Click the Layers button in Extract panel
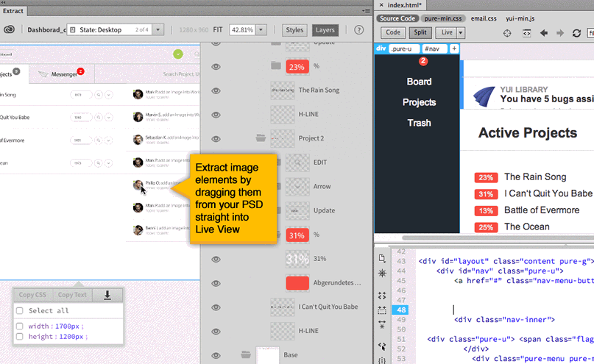The width and height of the screenshot is (594, 364). (x=325, y=30)
